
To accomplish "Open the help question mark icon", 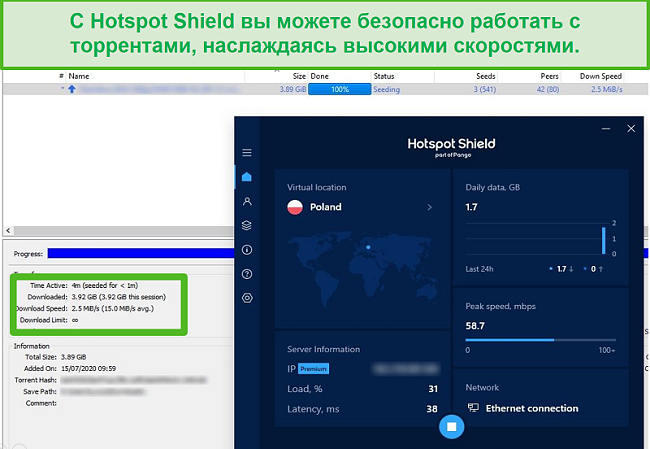I will pyautogui.click(x=247, y=274).
